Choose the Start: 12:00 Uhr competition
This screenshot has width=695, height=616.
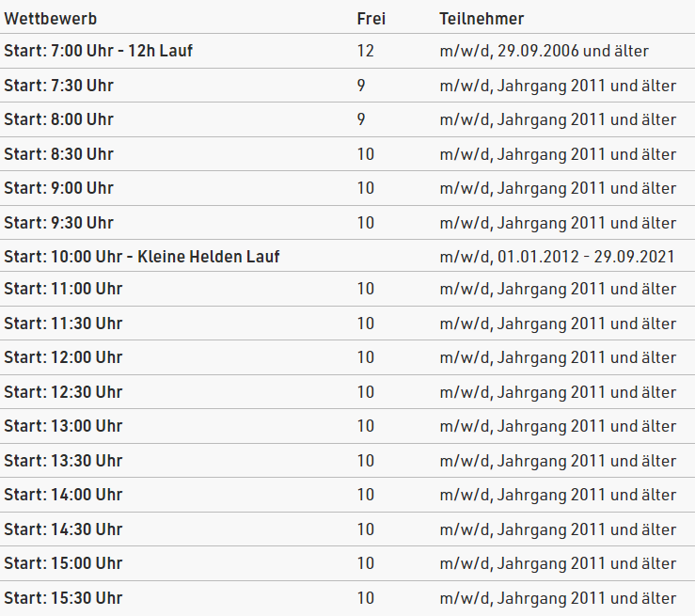coord(348,357)
